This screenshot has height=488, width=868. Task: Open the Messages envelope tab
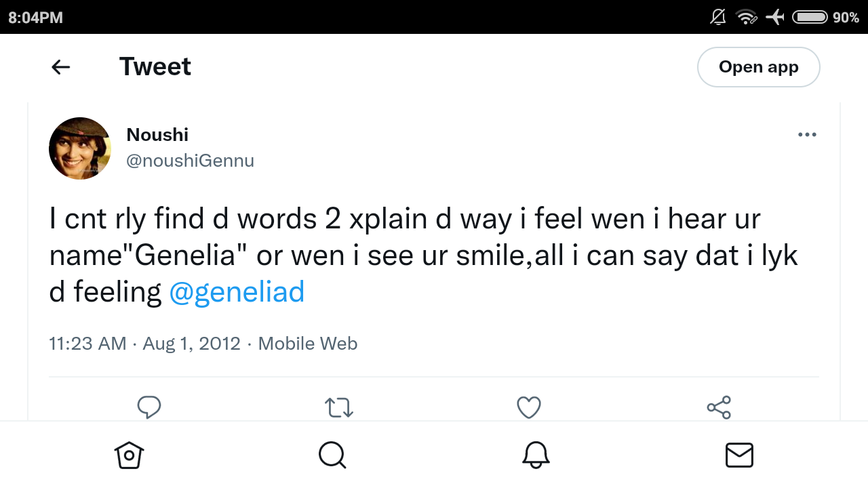(739, 455)
